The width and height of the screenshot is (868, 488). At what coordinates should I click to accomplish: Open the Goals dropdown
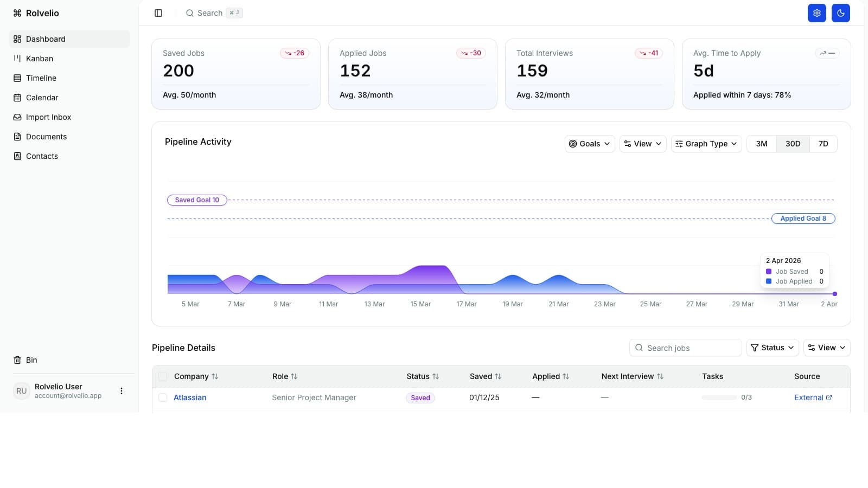pos(590,144)
